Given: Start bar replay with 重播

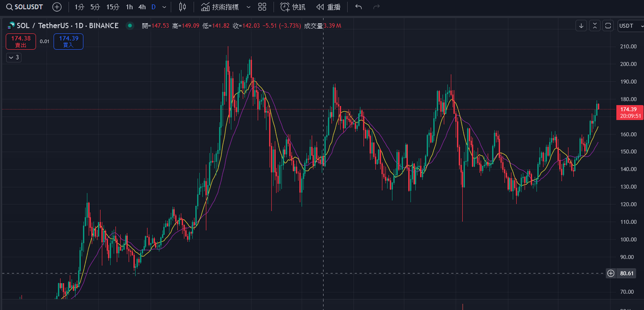Looking at the screenshot, I should tap(328, 7).
